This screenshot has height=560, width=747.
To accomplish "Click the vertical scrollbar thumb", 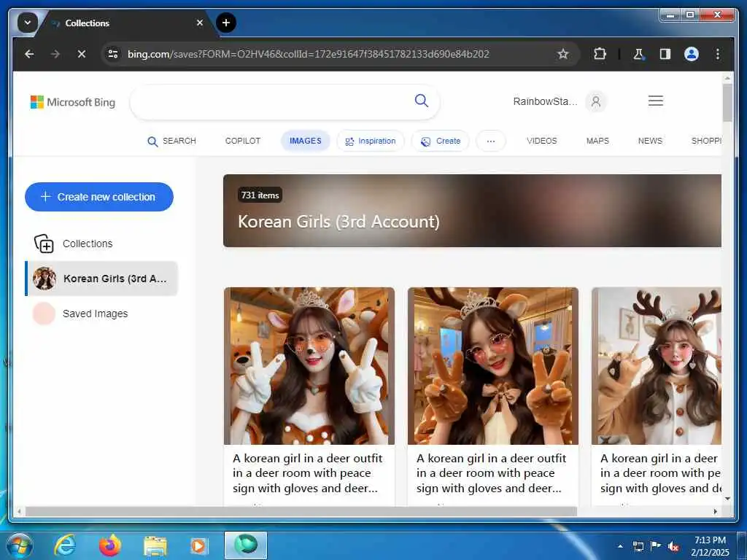I will 727,102.
